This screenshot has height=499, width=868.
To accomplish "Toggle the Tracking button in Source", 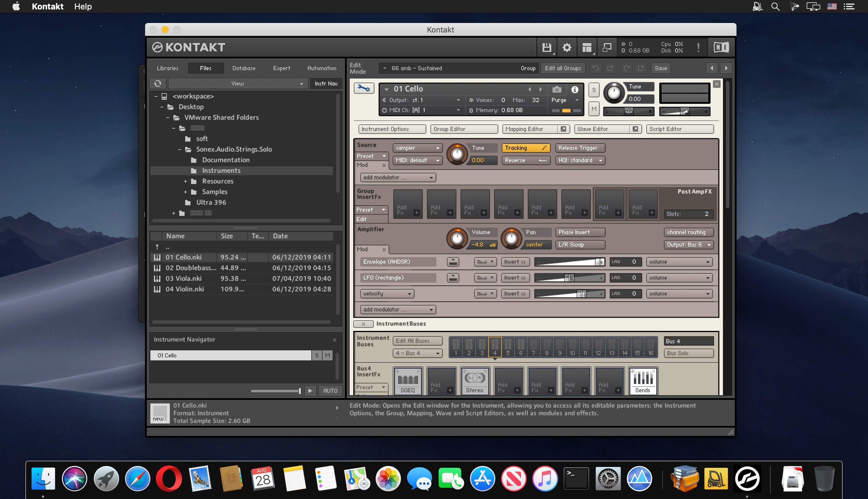I will pyautogui.click(x=526, y=148).
